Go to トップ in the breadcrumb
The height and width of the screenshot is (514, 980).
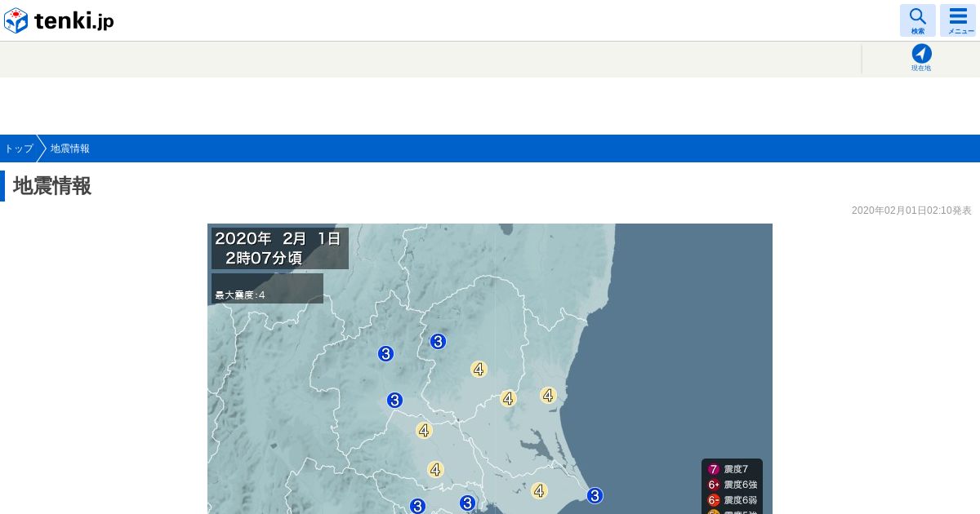pos(19,148)
